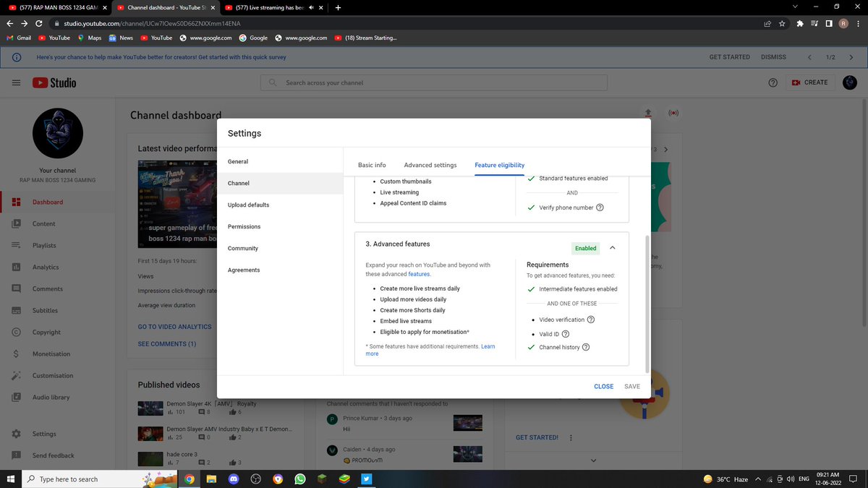Viewport: 868px width, 488px height.
Task: Open the hamburger menu in Studio
Action: pos(16,83)
